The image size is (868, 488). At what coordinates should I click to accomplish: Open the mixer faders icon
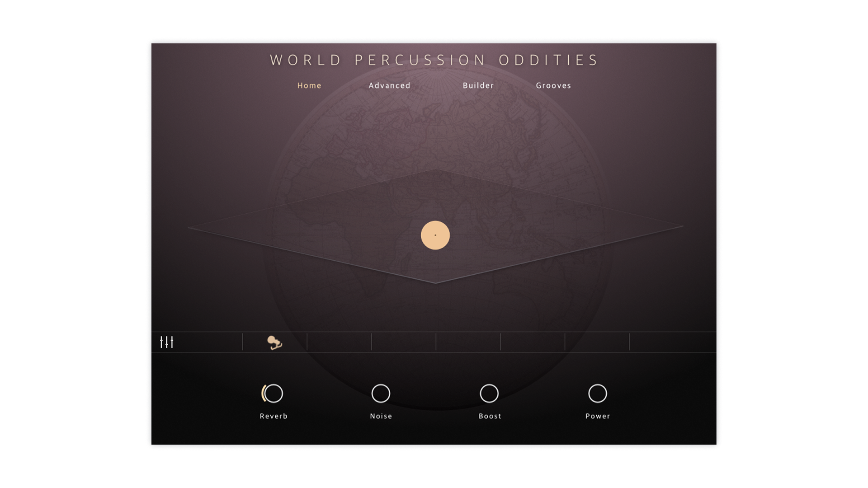tap(167, 342)
